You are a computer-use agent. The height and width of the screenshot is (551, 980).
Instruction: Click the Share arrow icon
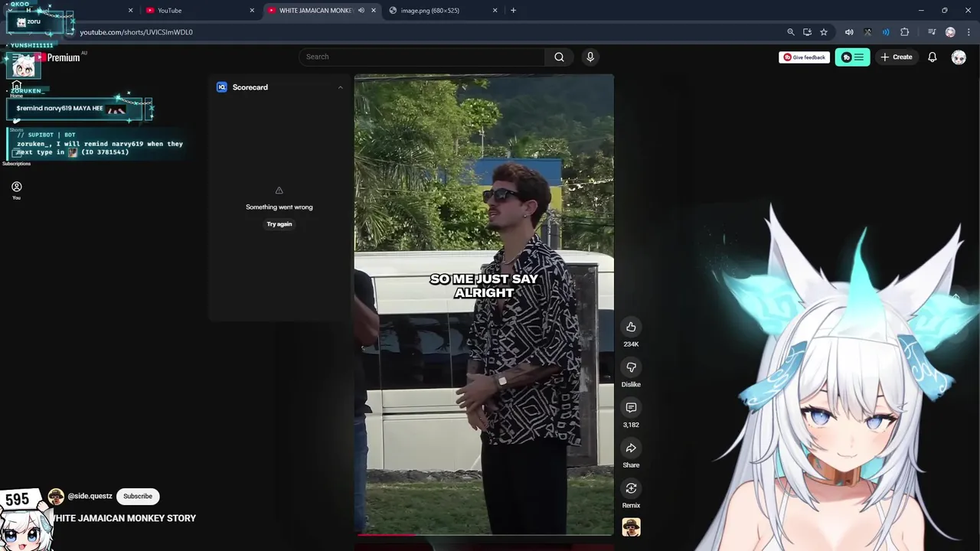631,448
